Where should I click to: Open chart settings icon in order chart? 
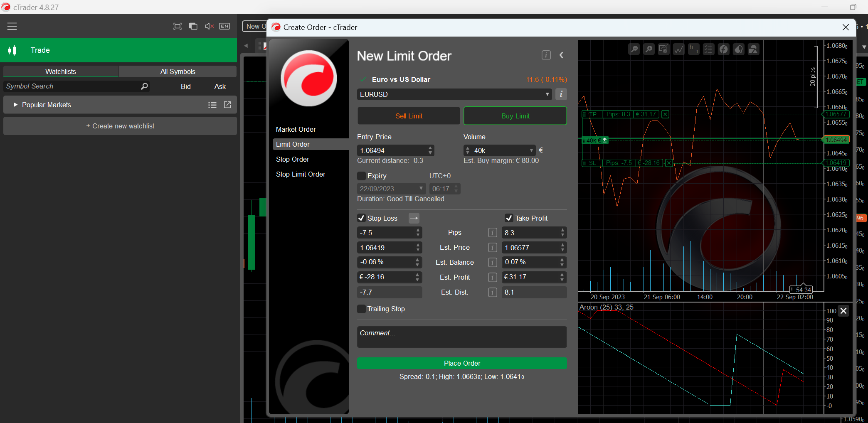tap(664, 49)
